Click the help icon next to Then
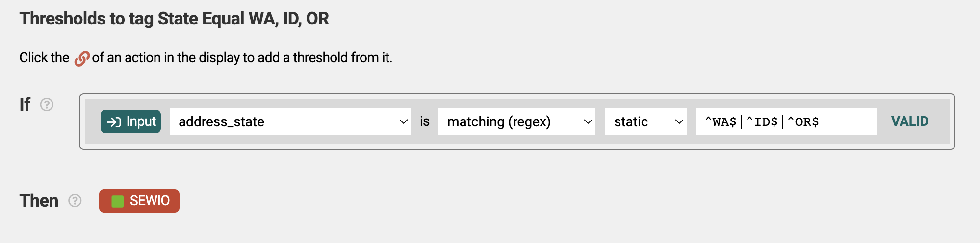This screenshot has width=980, height=243. click(75, 201)
